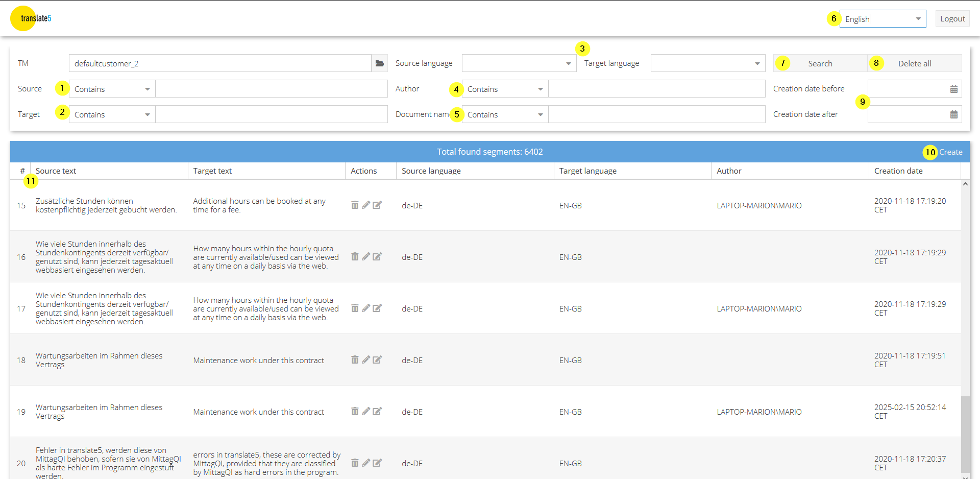Click the Creation date after field
Screen dimensions: 980x479
point(907,114)
